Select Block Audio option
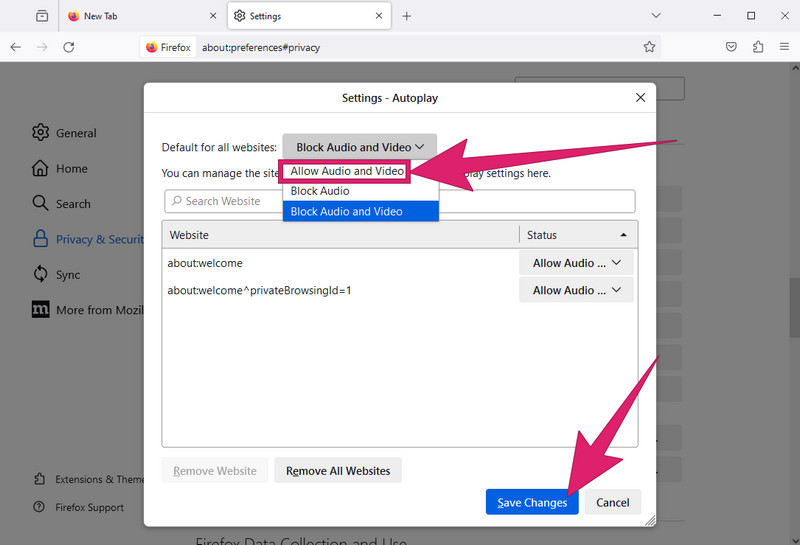 tap(361, 191)
